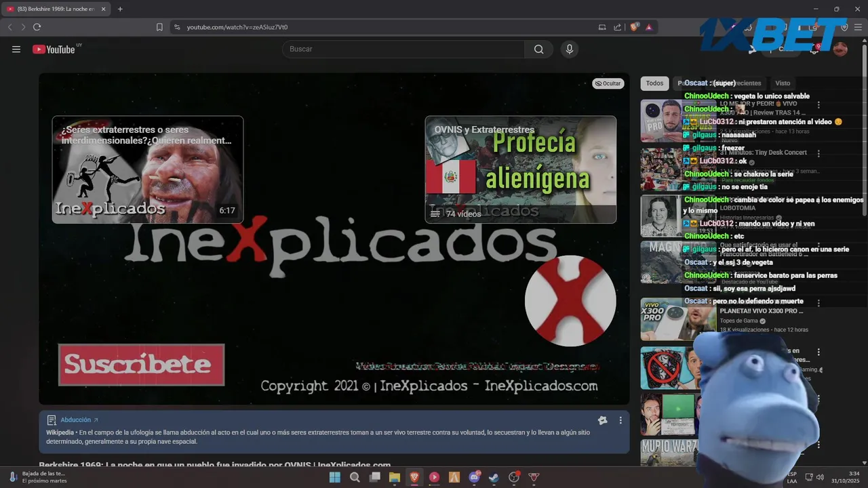This screenshot has width=868, height=488.
Task: Open the OVNIS y Extraterrestres playlist card
Action: (521, 169)
